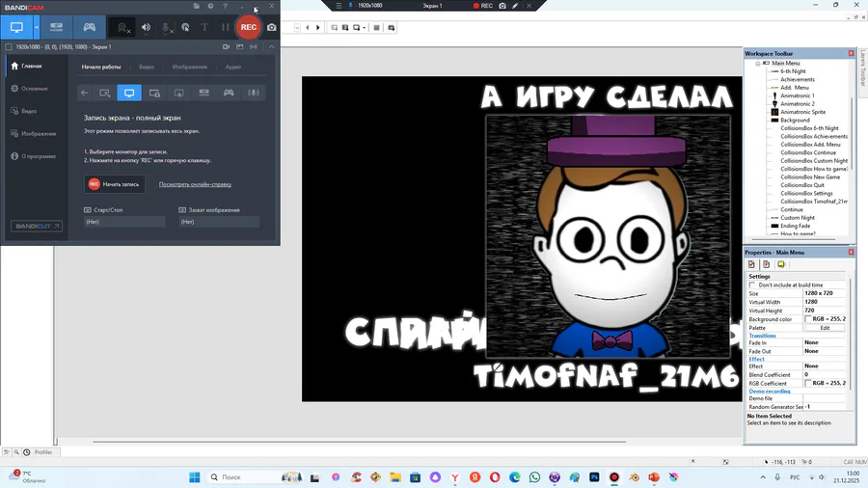Open Bandicam output folder icon
The image size is (868, 488).
click(x=197, y=6)
